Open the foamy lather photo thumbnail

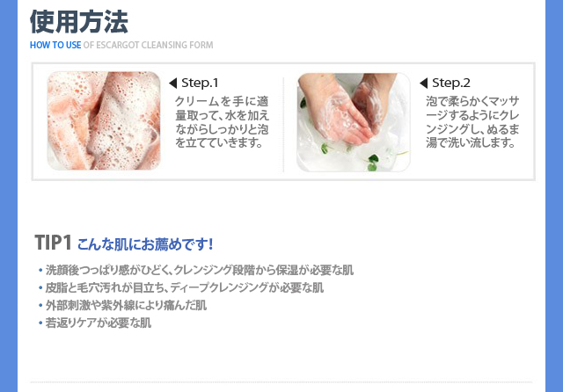coord(104,121)
